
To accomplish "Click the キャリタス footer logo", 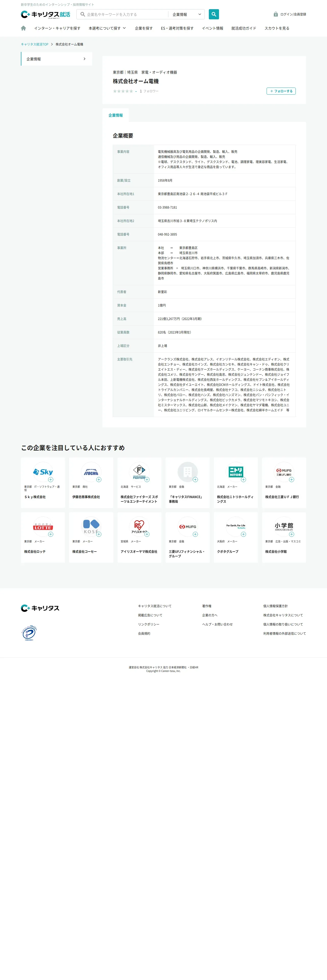I will tap(40, 608).
